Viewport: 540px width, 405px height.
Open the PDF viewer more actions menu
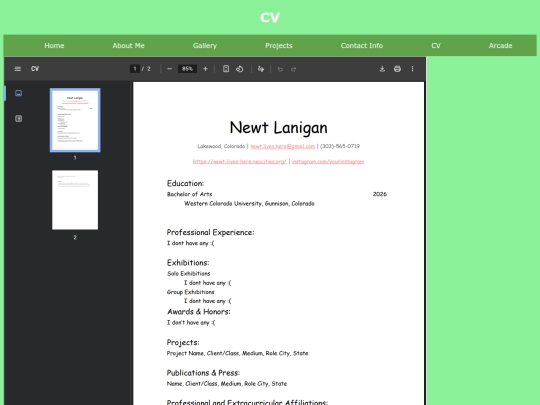pyautogui.click(x=412, y=69)
